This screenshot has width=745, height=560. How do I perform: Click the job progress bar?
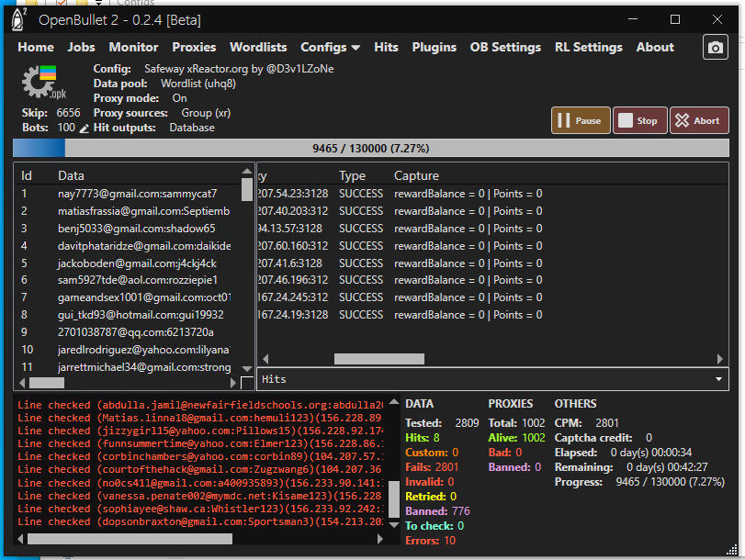pyautogui.click(x=370, y=148)
